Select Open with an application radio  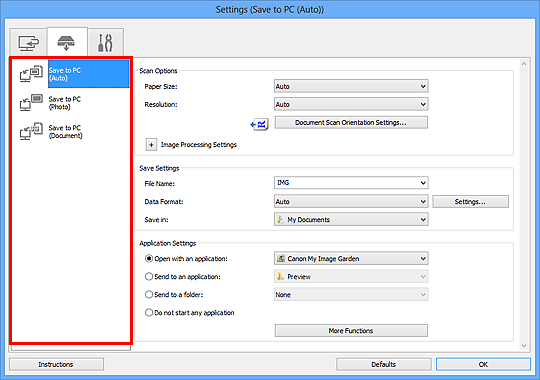tap(149, 258)
